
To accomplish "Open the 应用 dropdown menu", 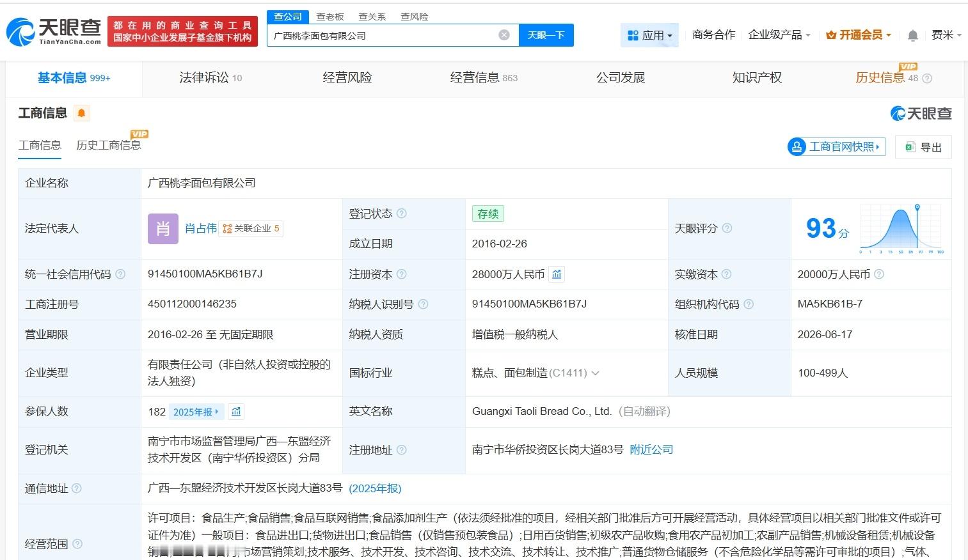I will pyautogui.click(x=649, y=35).
